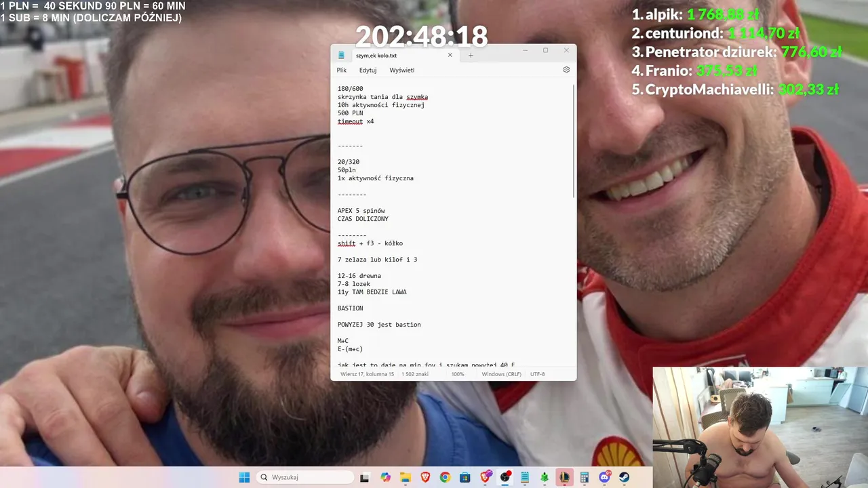Open the Wyświetl menu
This screenshot has height=488, width=868.
[x=402, y=70]
